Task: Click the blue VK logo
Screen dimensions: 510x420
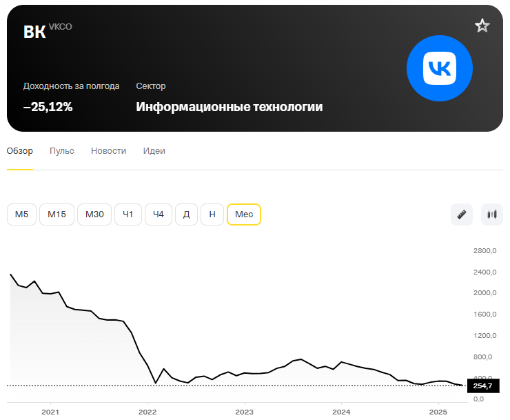Action: pyautogui.click(x=440, y=68)
